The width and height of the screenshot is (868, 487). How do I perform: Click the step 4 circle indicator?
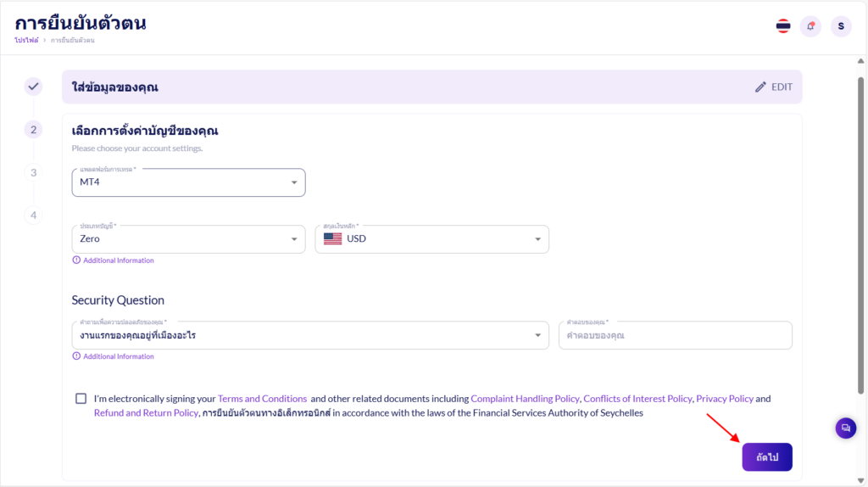33,215
